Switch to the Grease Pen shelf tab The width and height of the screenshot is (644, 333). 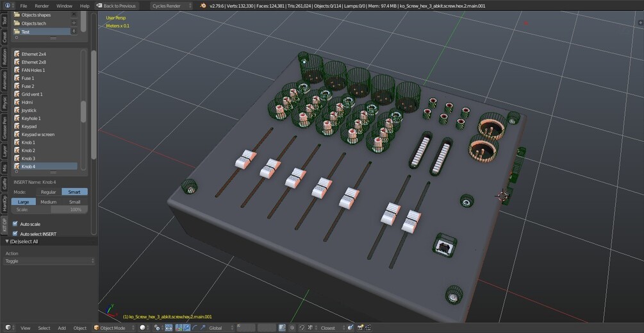pyautogui.click(x=4, y=127)
